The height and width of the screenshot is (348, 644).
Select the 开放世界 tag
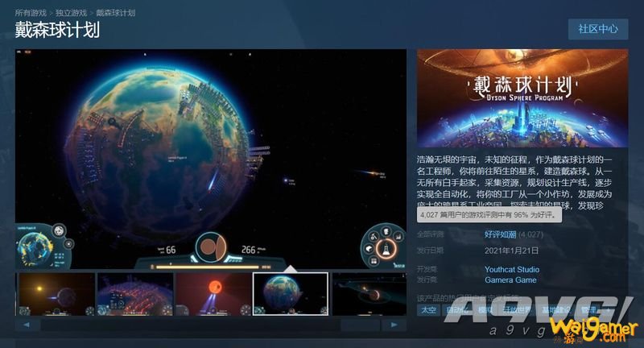[517, 310]
